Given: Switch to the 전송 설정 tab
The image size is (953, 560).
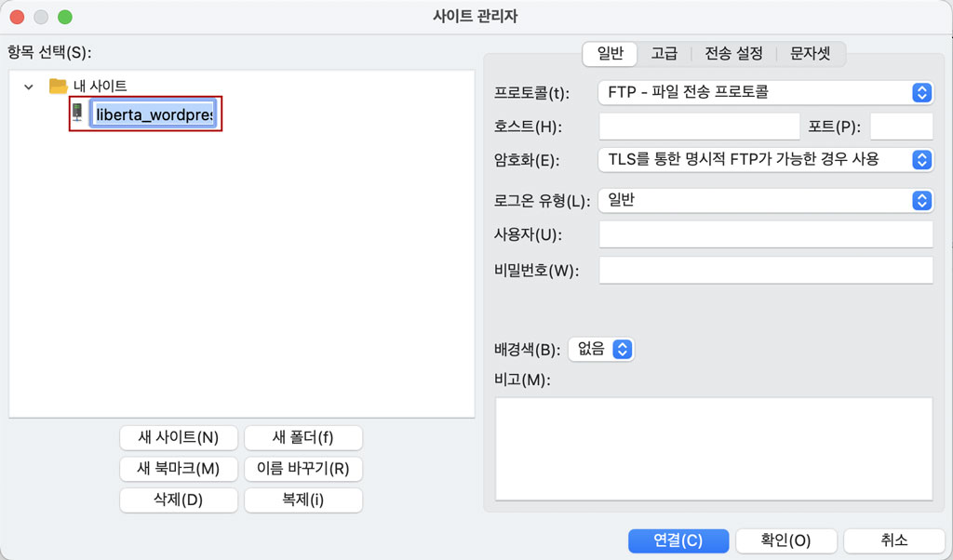Looking at the screenshot, I should 733,54.
